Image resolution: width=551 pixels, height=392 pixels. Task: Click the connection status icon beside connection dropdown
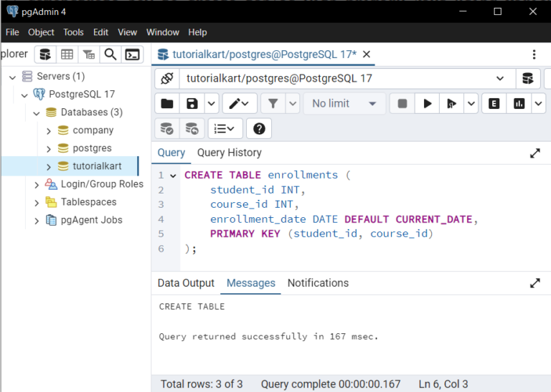pyautogui.click(x=167, y=78)
